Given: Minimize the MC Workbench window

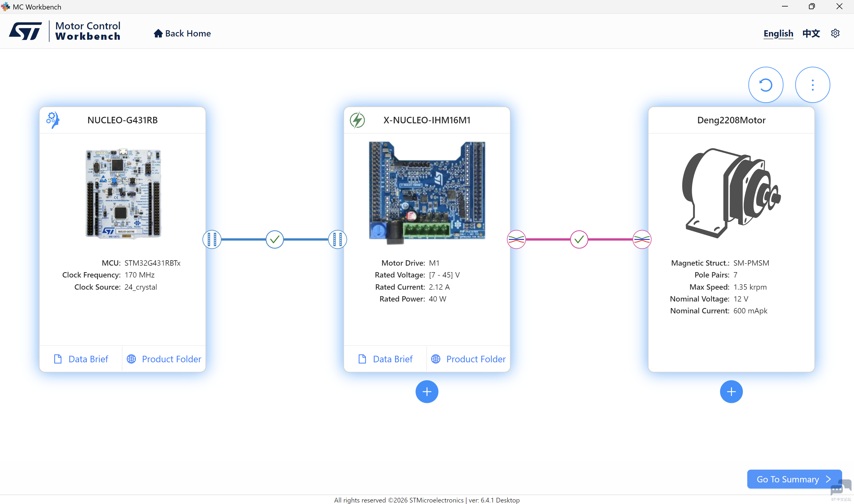Looking at the screenshot, I should click(785, 7).
